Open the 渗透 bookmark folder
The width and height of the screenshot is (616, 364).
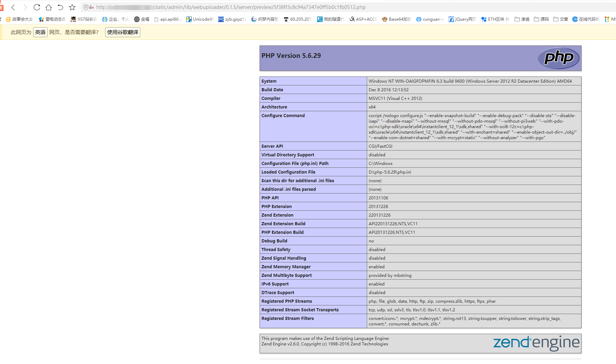522,19
